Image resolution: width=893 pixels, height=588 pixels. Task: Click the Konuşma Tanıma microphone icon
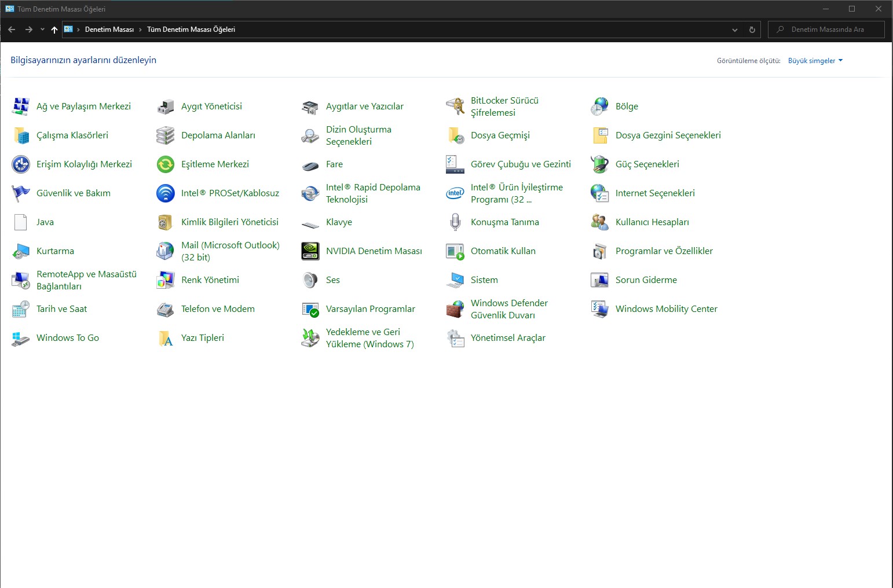click(x=455, y=222)
